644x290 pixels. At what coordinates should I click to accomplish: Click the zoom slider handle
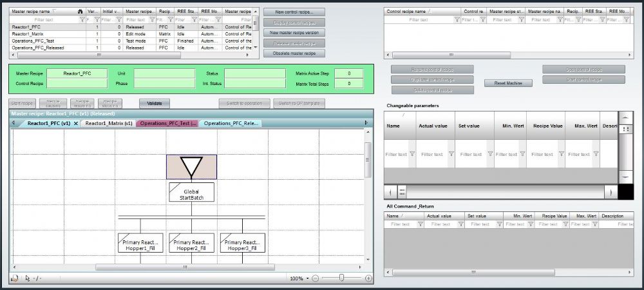(341, 278)
